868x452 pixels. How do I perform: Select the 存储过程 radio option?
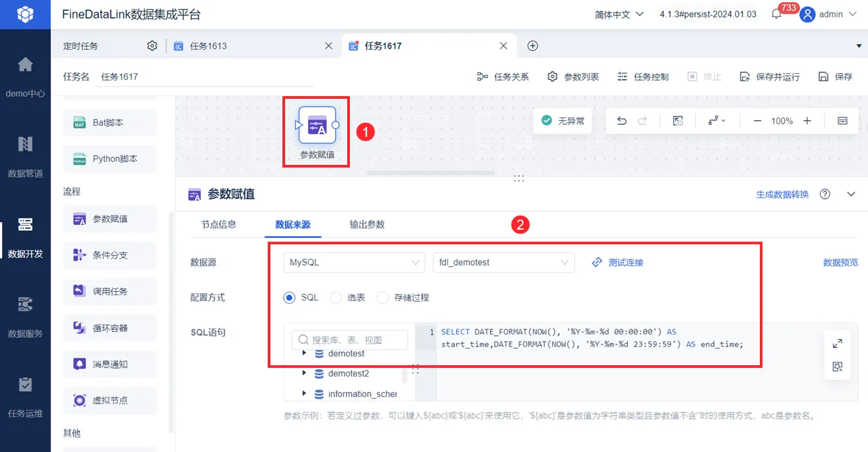[383, 298]
